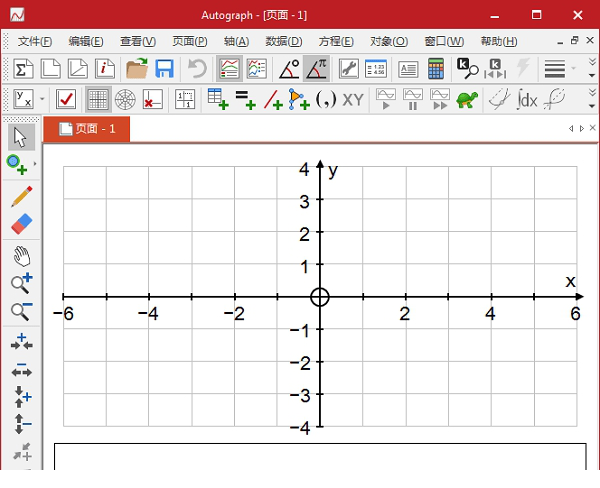This screenshot has height=488, width=600.
Task: Expand point tool flyout arrow
Action: (x=35, y=163)
